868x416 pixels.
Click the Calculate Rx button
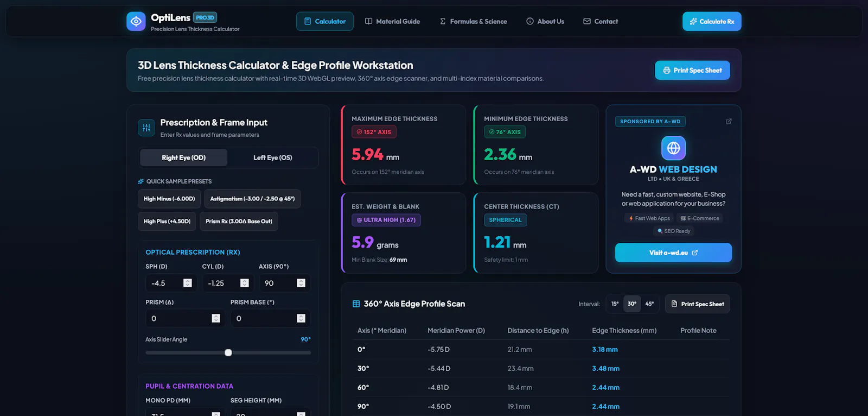click(712, 21)
